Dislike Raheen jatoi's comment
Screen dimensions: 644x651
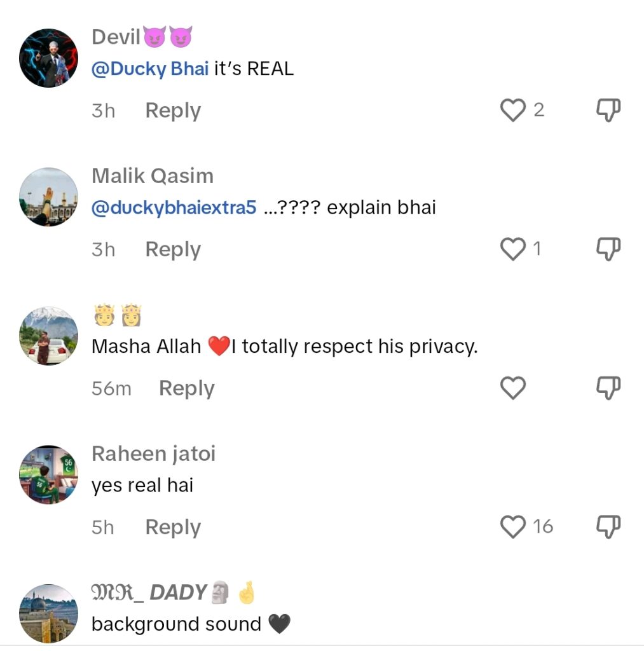[x=608, y=526]
